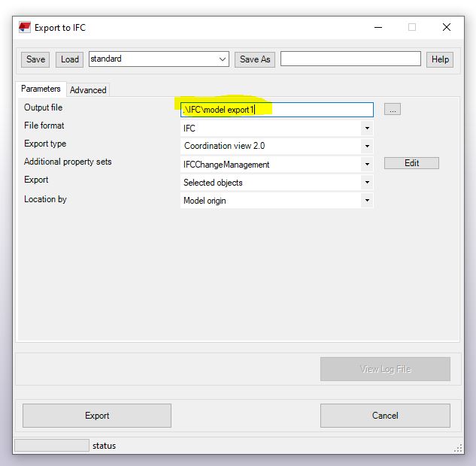
Task: Click the 'Export to IFC' title text
Action: pos(60,28)
